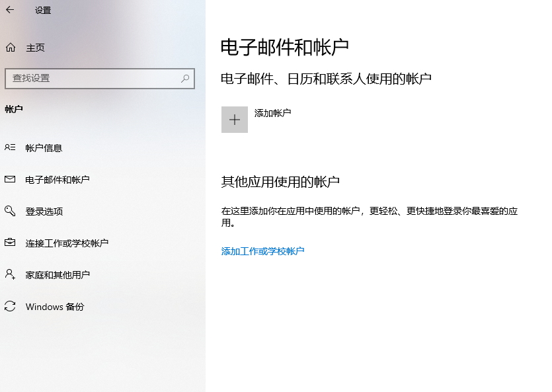The width and height of the screenshot is (552, 392).
Task: Click the 主页 label
Action: click(35, 48)
